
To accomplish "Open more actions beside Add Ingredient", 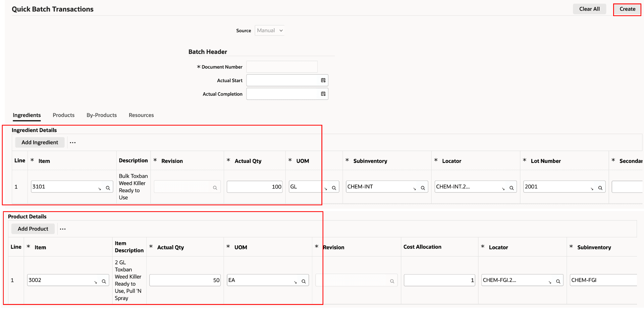I will (73, 143).
